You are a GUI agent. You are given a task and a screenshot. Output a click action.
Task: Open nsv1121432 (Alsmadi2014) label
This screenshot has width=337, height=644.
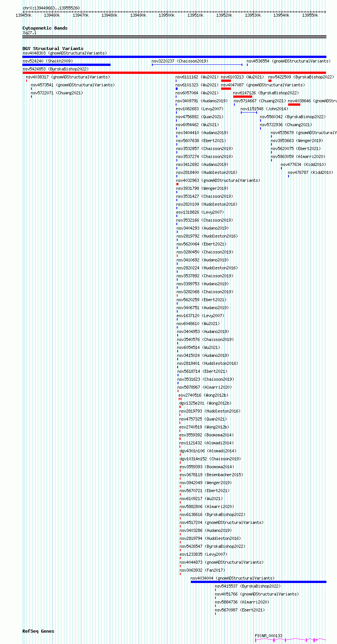point(206,443)
